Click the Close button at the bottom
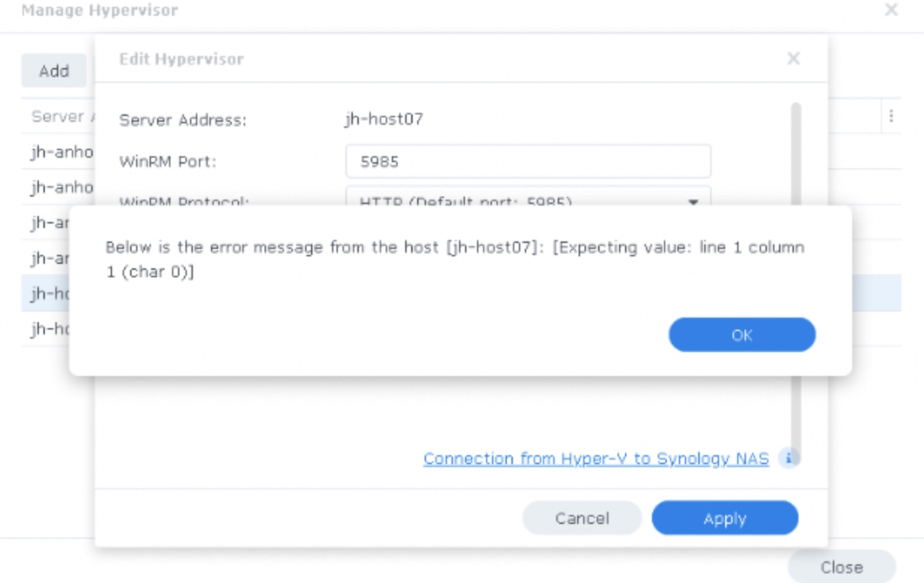 tap(841, 567)
